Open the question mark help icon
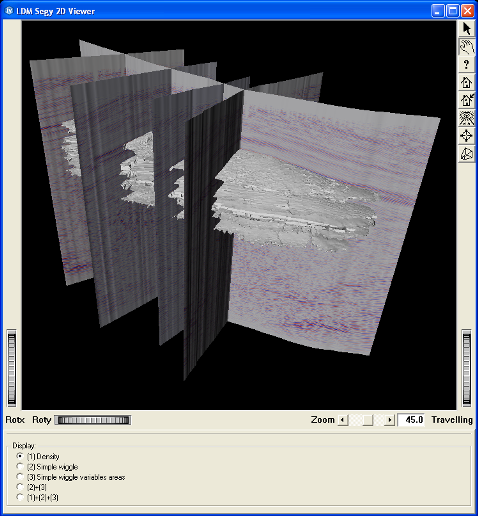 (x=466, y=65)
